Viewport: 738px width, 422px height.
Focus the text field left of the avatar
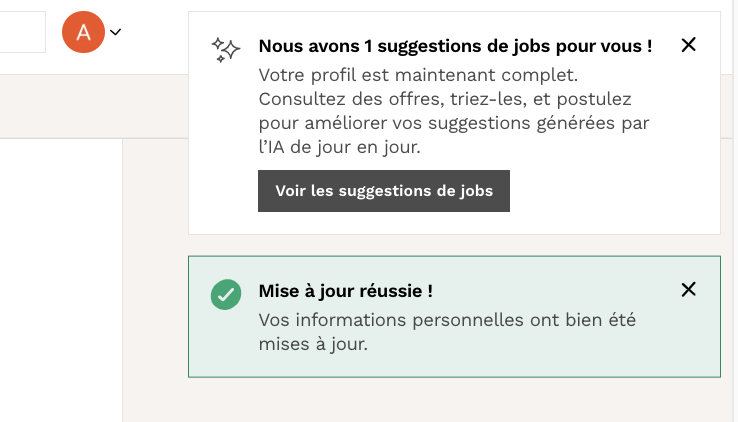click(x=22, y=32)
